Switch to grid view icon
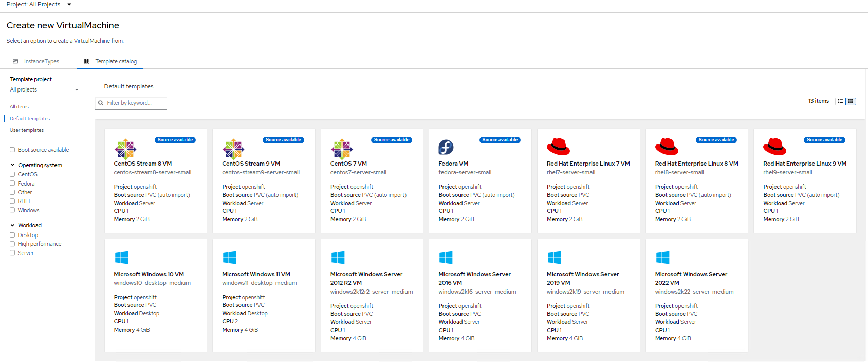This screenshot has width=868, height=363. coord(851,101)
